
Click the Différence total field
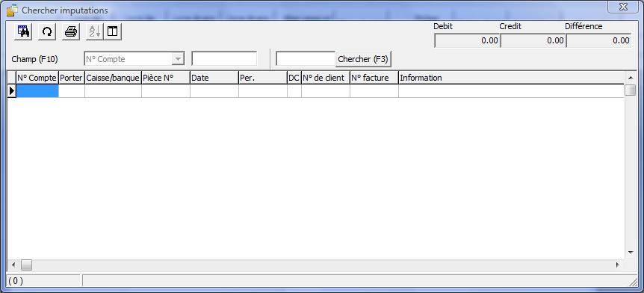click(x=598, y=40)
